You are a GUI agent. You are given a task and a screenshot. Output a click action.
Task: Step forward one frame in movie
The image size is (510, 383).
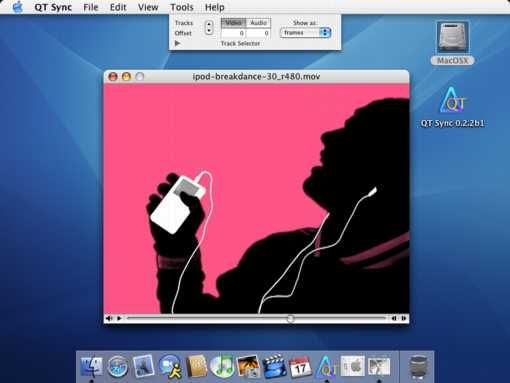pos(404,318)
